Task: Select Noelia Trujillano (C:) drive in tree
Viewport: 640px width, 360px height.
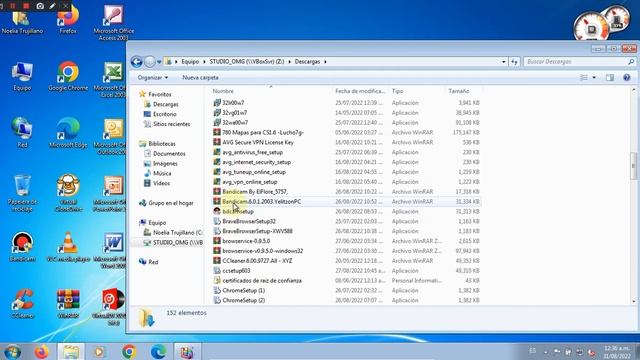Action: click(178, 233)
